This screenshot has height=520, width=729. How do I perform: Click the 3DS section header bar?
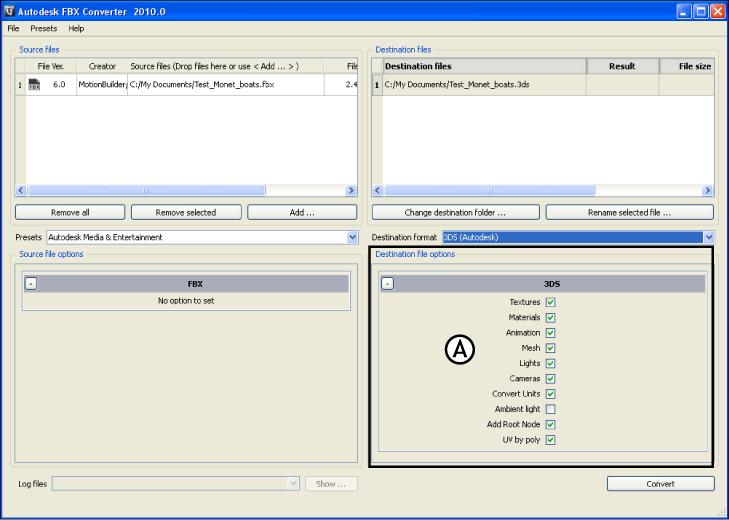coord(543,284)
